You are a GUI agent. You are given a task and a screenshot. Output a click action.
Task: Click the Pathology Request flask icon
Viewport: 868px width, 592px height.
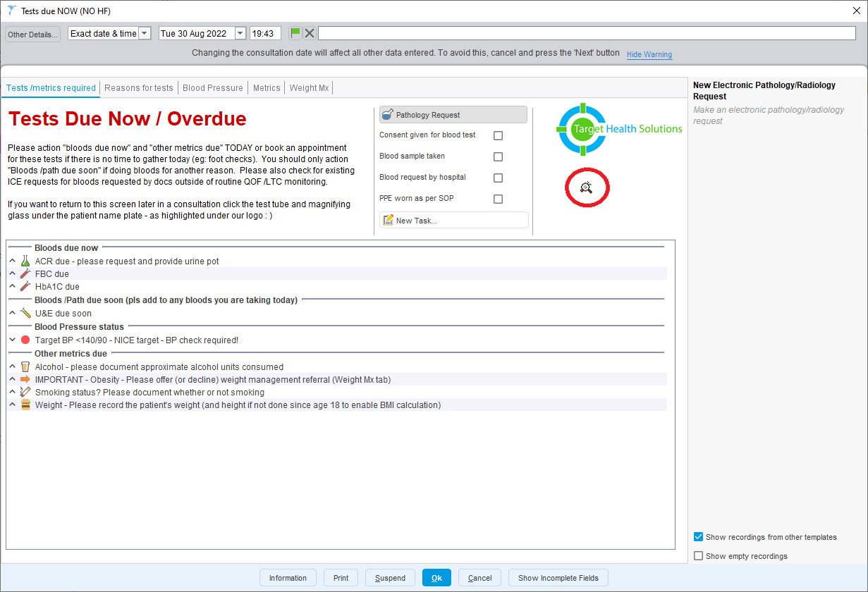[x=387, y=115]
